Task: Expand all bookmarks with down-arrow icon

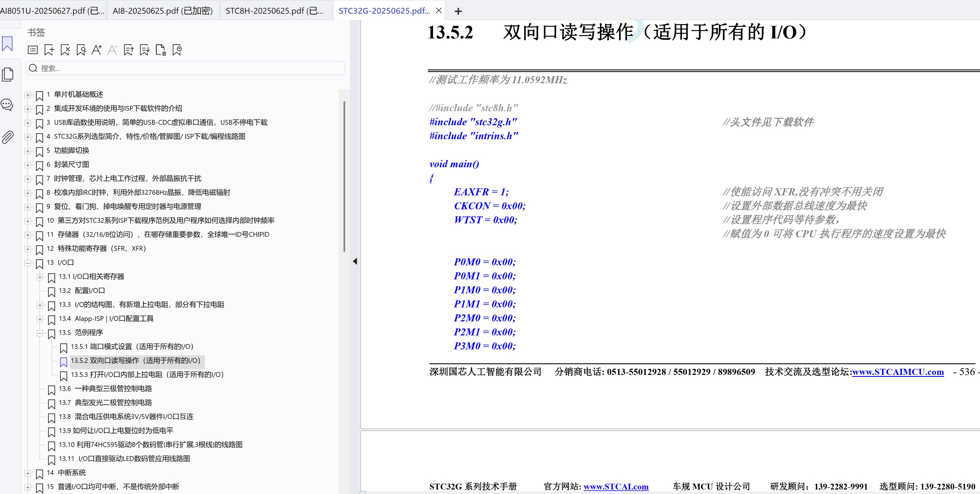Action: (145, 50)
